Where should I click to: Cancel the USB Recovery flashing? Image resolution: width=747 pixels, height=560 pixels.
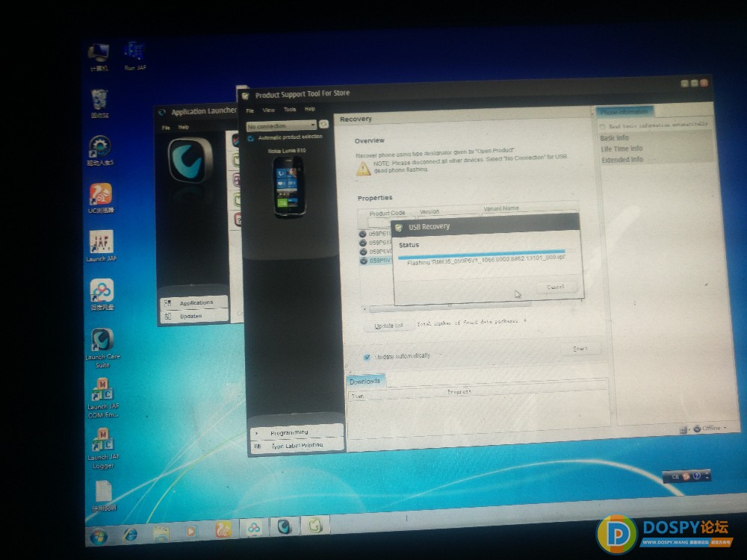coord(556,287)
